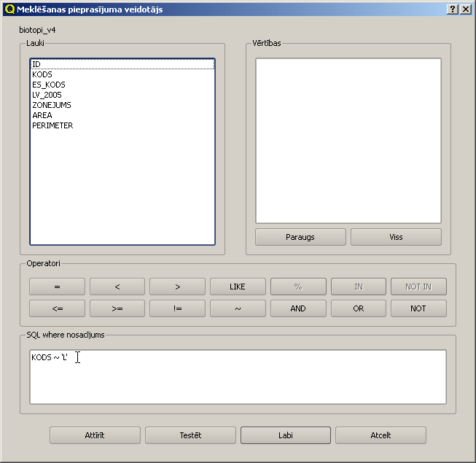The width and height of the screenshot is (476, 463).
Task: Click the empty Vērtības values list
Action: (348, 141)
